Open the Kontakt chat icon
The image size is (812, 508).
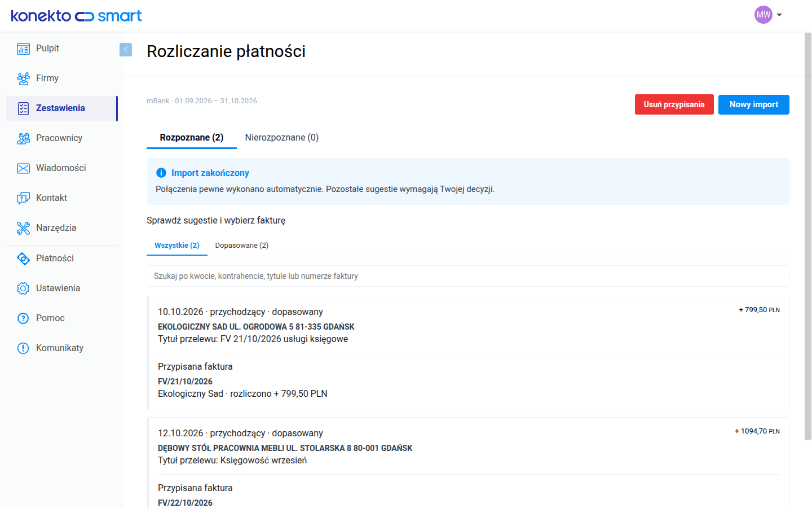23,198
